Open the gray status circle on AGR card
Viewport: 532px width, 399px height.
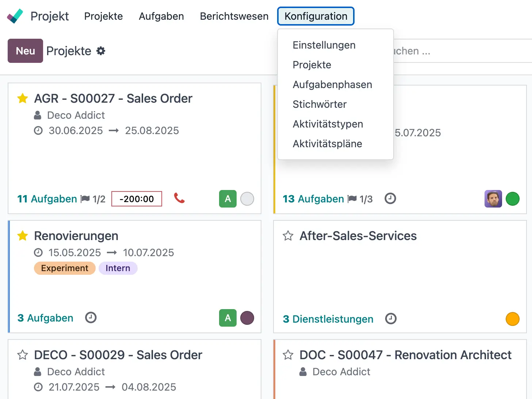coord(247,199)
